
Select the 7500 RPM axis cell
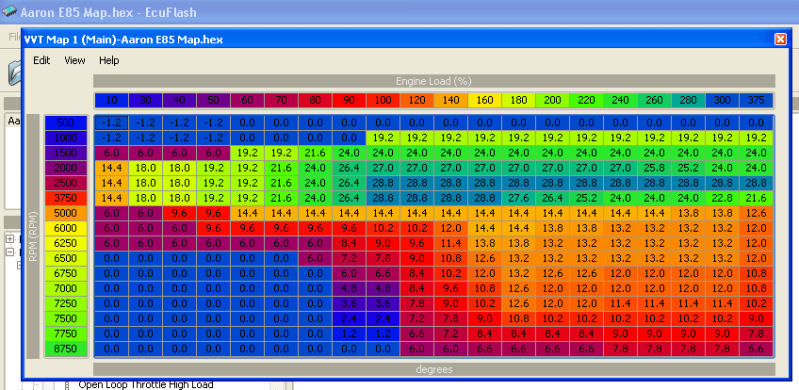click(66, 319)
